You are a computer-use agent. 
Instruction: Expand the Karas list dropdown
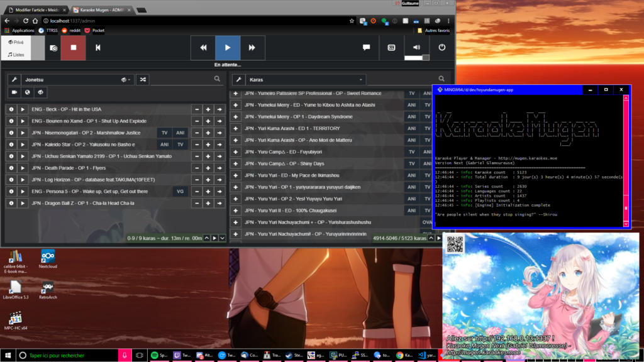pos(360,80)
